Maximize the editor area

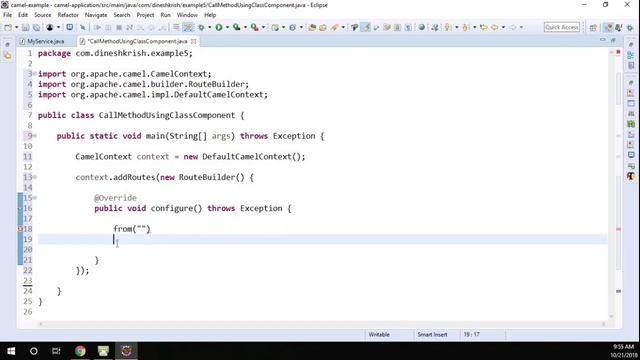[613, 40]
